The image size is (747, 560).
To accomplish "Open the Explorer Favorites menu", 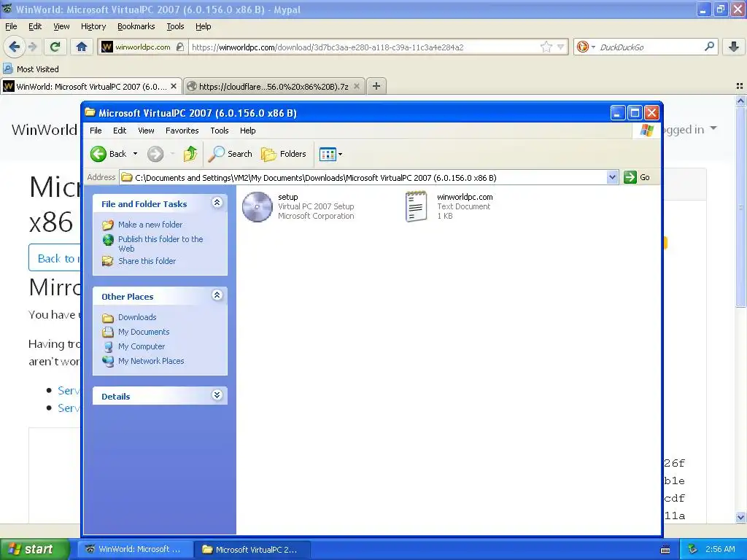I will [x=182, y=131].
